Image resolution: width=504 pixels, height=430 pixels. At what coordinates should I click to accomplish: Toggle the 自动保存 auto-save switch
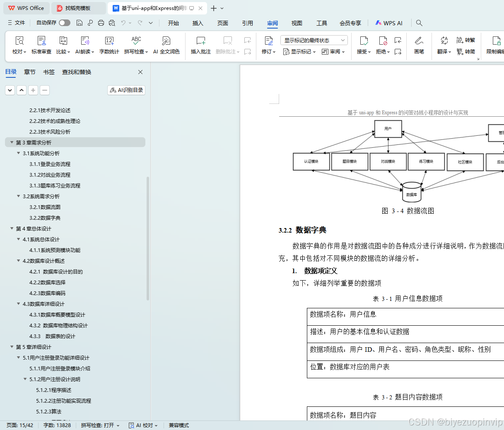[65, 23]
